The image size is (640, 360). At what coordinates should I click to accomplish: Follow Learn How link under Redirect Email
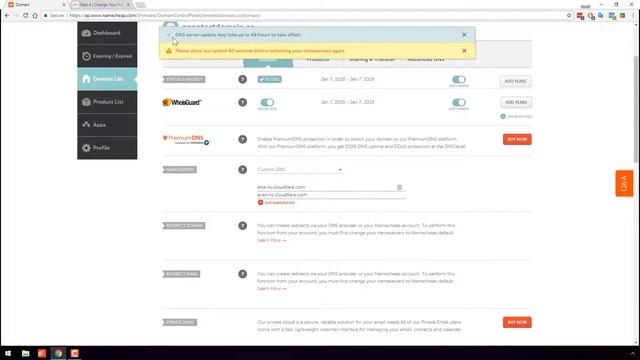pyautogui.click(x=272, y=289)
